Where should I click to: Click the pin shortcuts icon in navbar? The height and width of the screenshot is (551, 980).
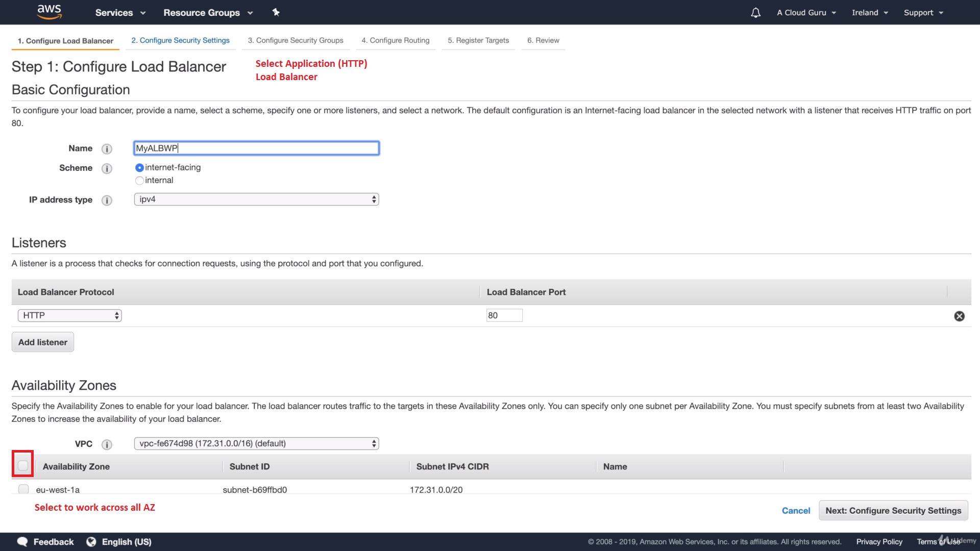[276, 12]
